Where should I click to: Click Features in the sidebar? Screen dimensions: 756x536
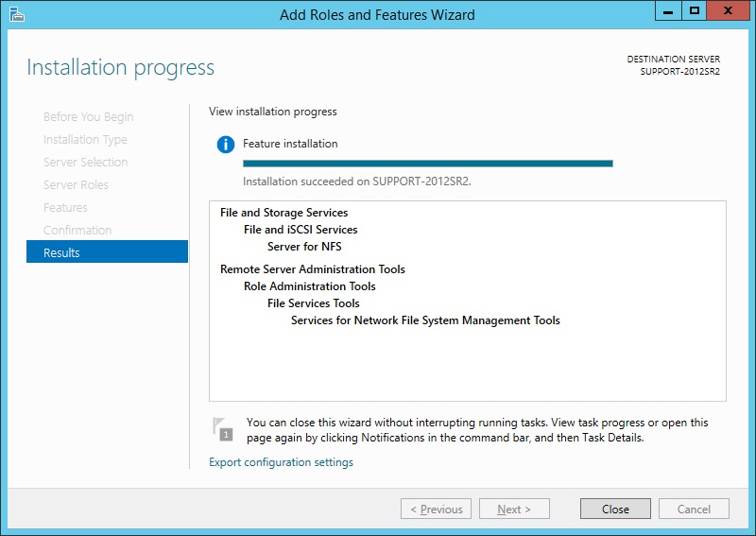pos(65,208)
